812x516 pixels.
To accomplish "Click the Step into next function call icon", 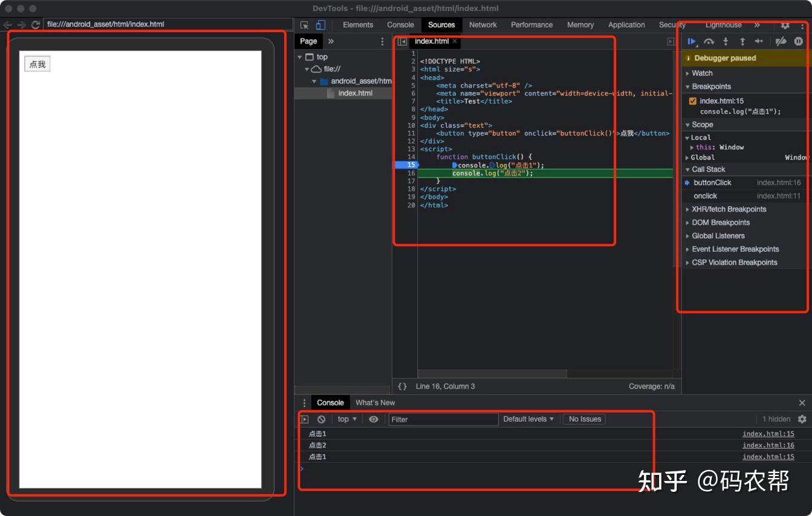I will [724, 41].
